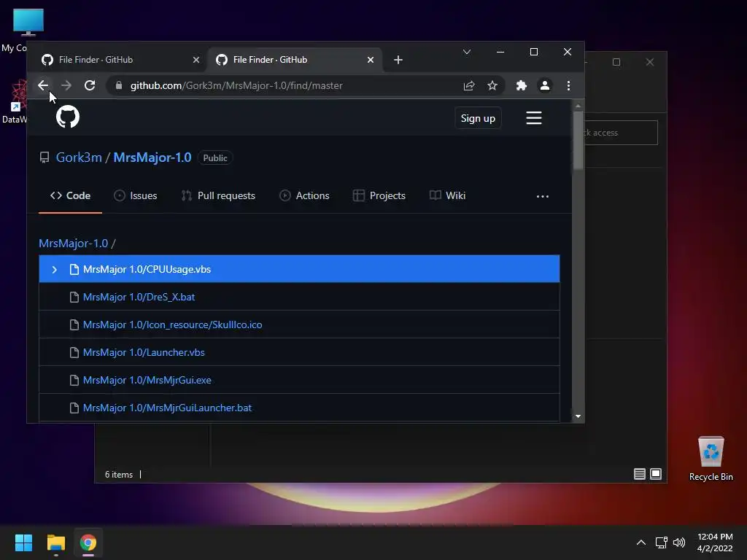Click the padlock site info icon

pyautogui.click(x=119, y=85)
